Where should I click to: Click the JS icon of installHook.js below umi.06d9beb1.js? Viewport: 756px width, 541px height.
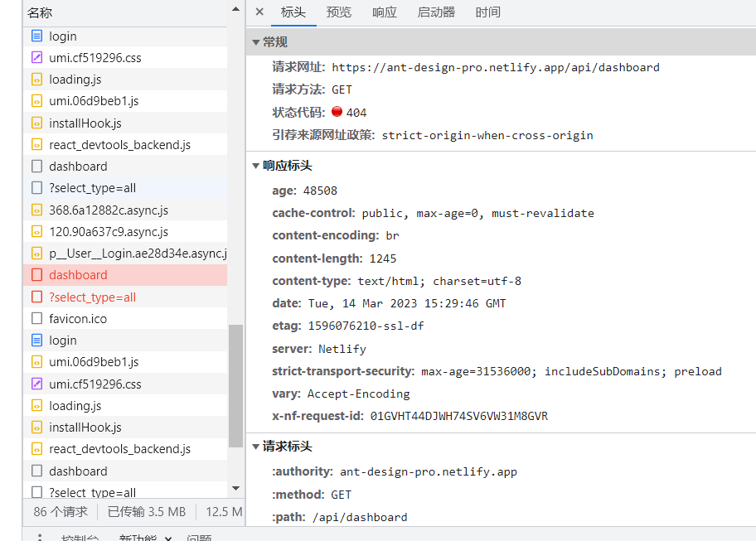click(x=36, y=123)
